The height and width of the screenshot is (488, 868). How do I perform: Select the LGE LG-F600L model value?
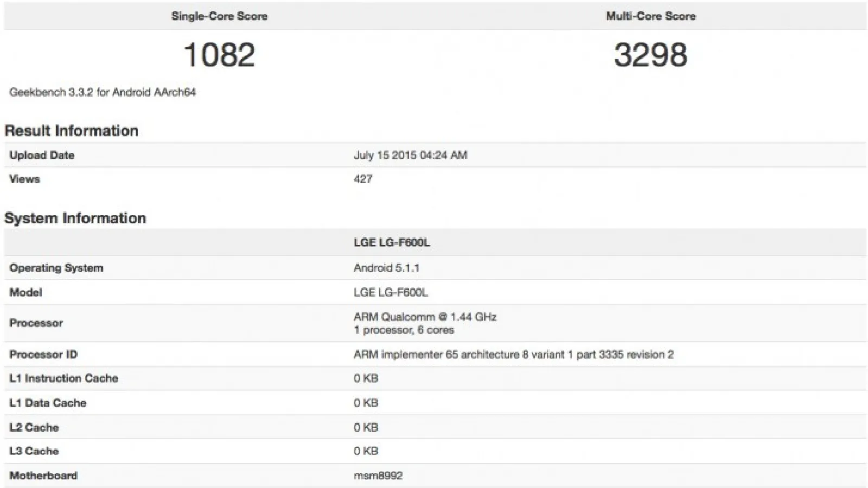tap(391, 293)
